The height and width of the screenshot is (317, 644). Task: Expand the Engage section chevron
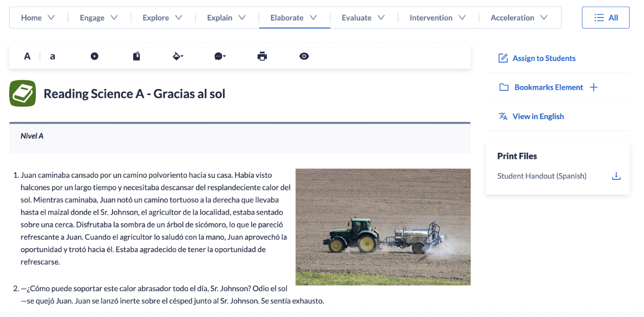point(114,18)
